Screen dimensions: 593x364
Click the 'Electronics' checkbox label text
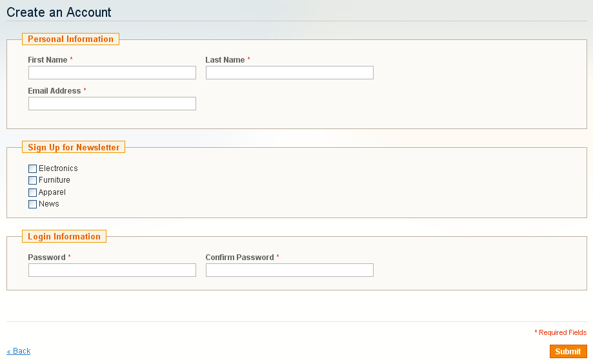click(x=58, y=168)
